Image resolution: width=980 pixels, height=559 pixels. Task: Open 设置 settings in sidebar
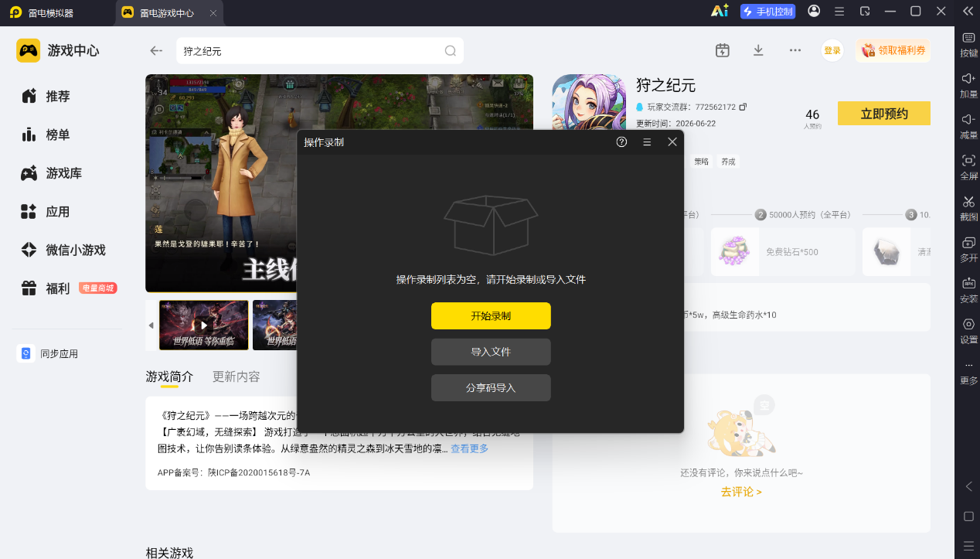tap(968, 330)
